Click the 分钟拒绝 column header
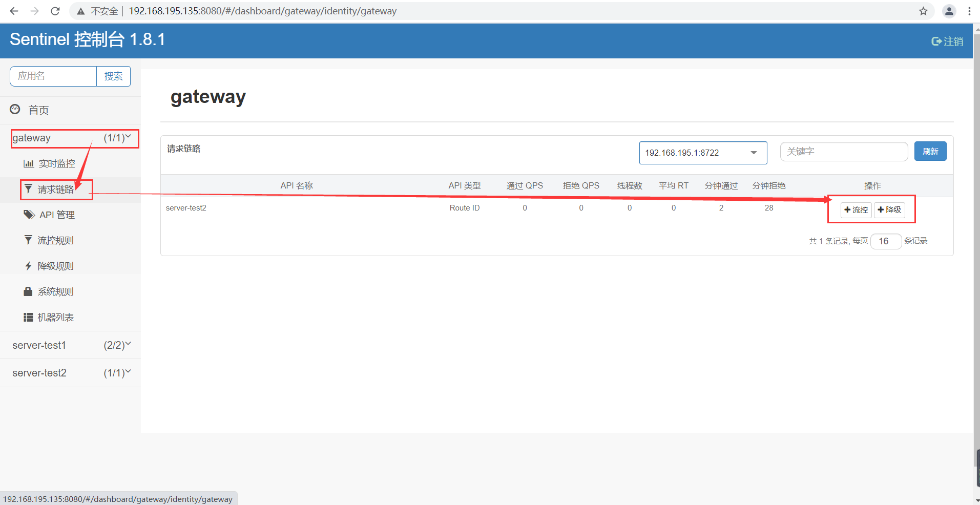 point(769,185)
